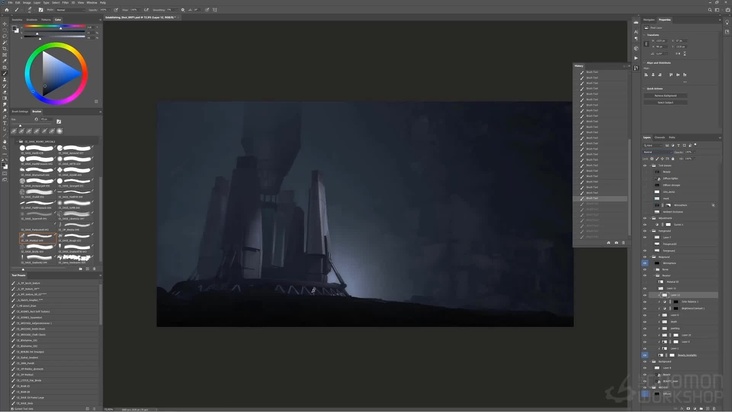732x412 pixels.
Task: Select the Move tool
Action: coord(4,23)
